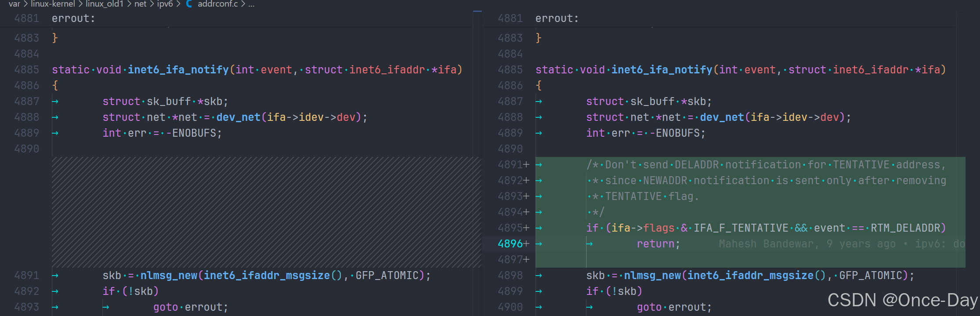The height and width of the screenshot is (316, 980).
Task: Click nlmsg_new call on left line 4891
Action: tap(169, 276)
